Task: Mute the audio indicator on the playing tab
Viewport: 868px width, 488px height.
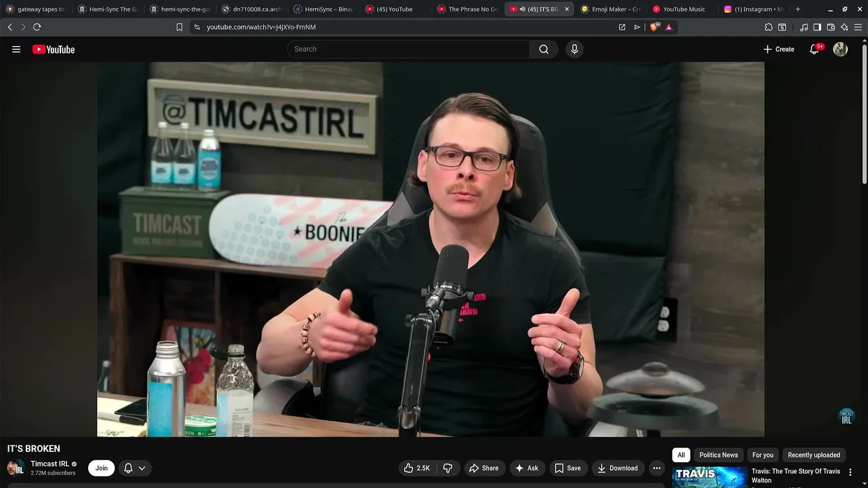Action: (x=523, y=9)
